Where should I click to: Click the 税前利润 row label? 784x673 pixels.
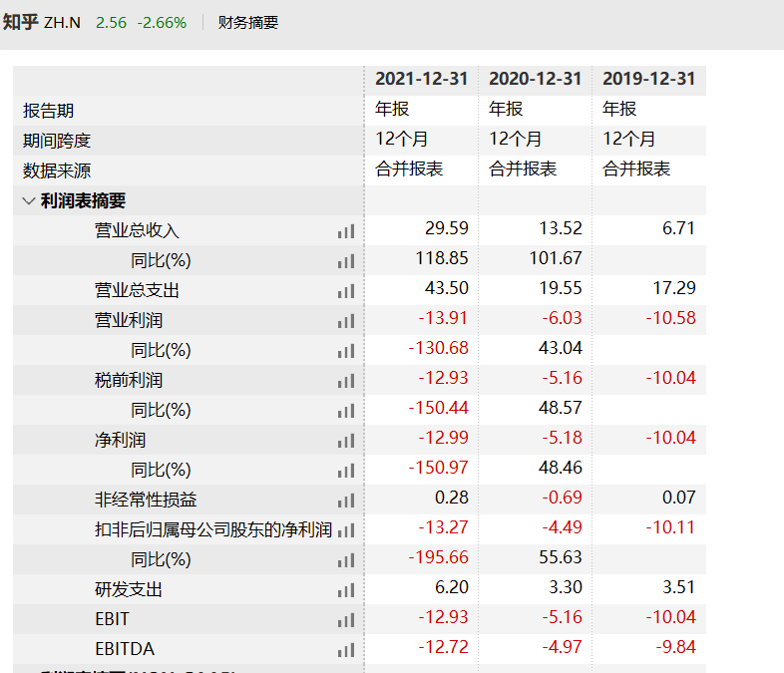129,381
